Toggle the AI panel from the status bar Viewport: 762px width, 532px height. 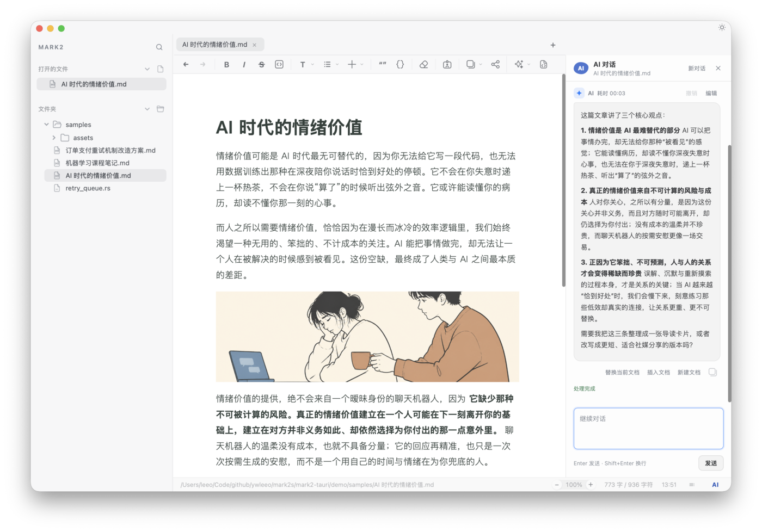tap(715, 485)
